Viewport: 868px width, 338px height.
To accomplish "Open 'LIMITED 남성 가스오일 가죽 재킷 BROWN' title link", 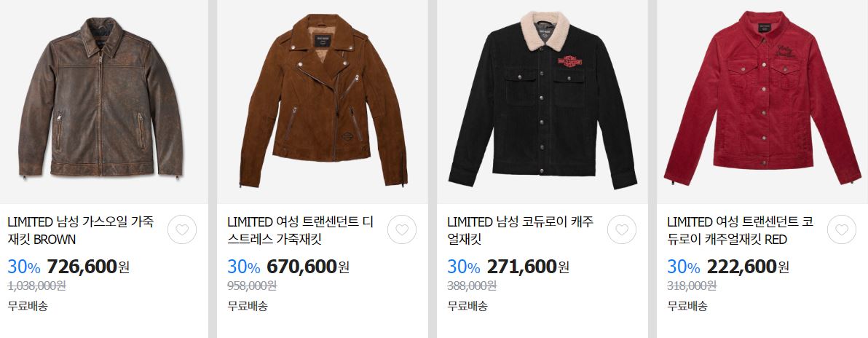I will 81,230.
